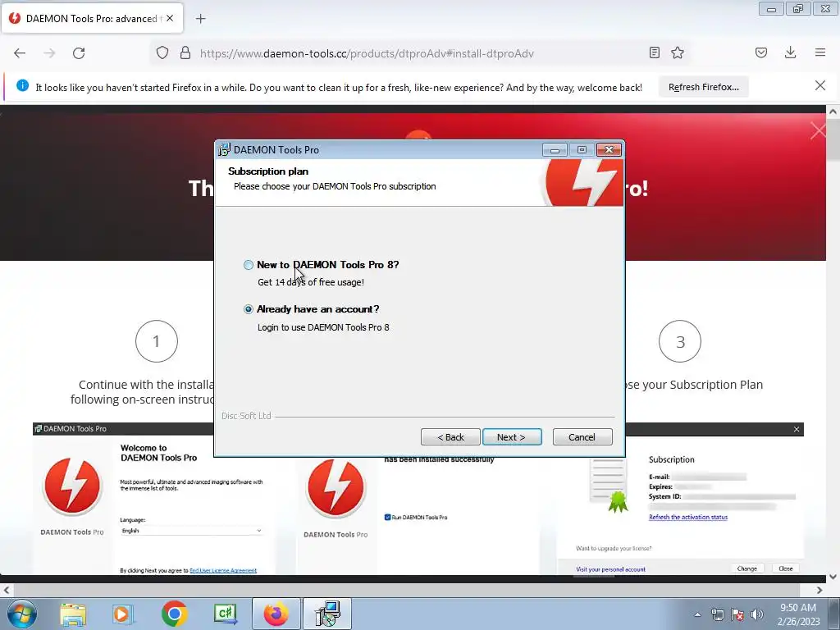This screenshot has height=630, width=840.
Task: Open the Firefox application menu
Action: (820, 52)
